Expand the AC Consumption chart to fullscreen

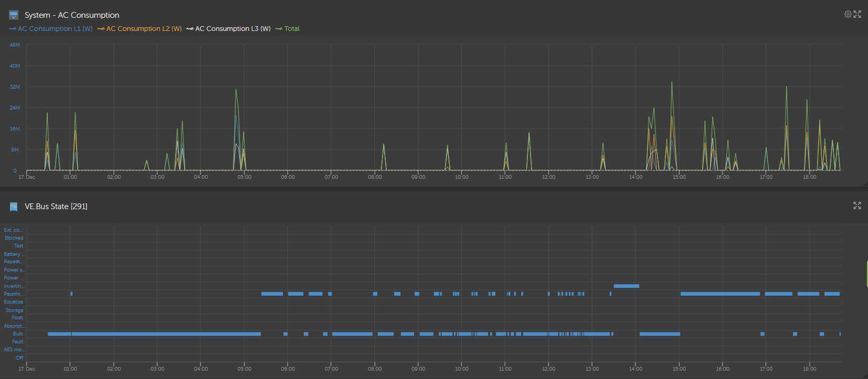[x=857, y=15]
